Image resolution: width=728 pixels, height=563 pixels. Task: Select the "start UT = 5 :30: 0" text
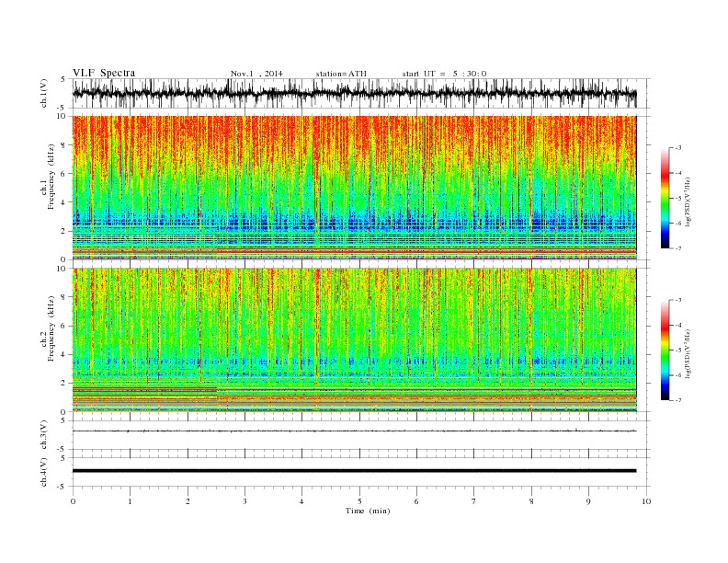[444, 74]
